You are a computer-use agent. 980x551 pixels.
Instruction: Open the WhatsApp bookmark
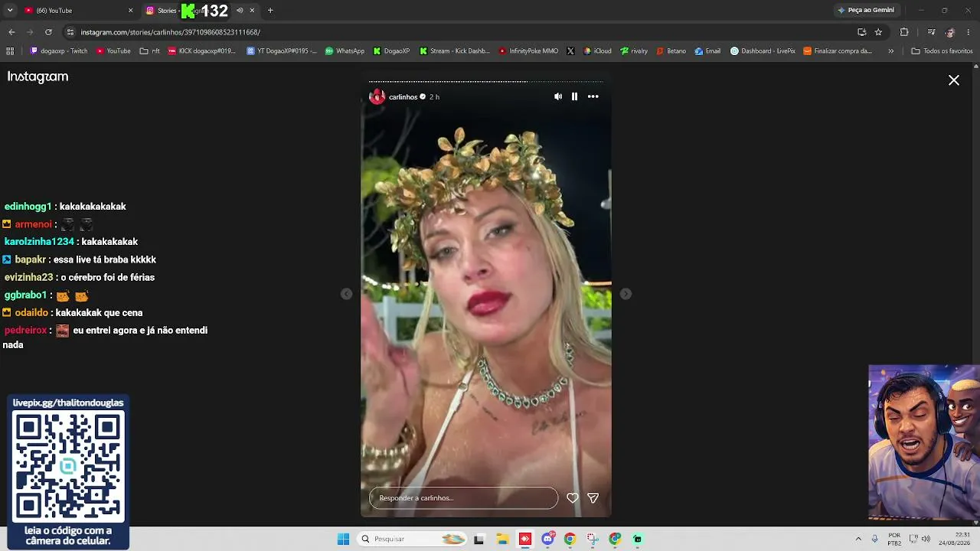coord(345,51)
